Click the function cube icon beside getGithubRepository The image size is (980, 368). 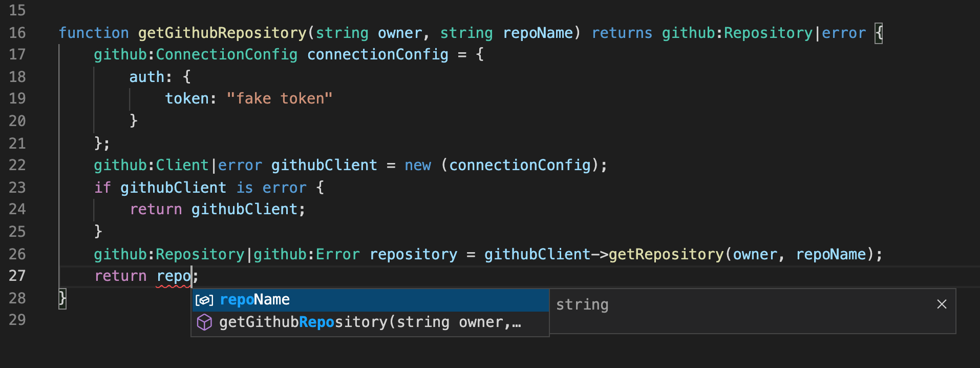pos(204,322)
